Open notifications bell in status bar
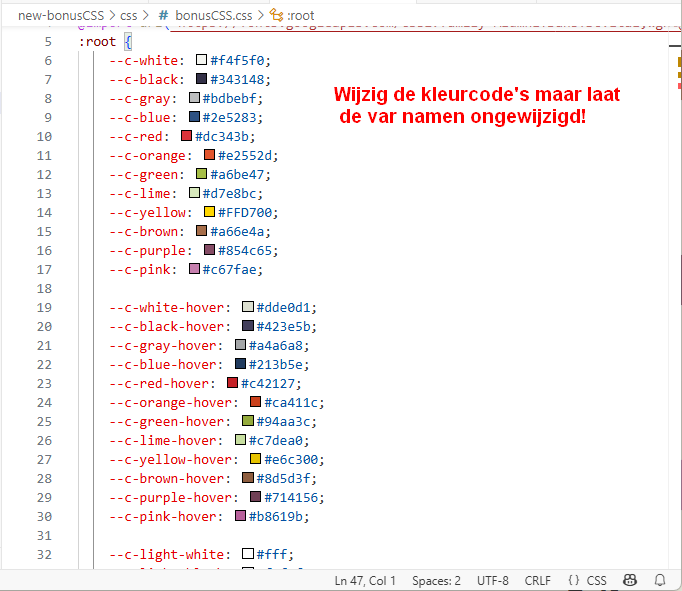This screenshot has width=682, height=591. click(660, 580)
